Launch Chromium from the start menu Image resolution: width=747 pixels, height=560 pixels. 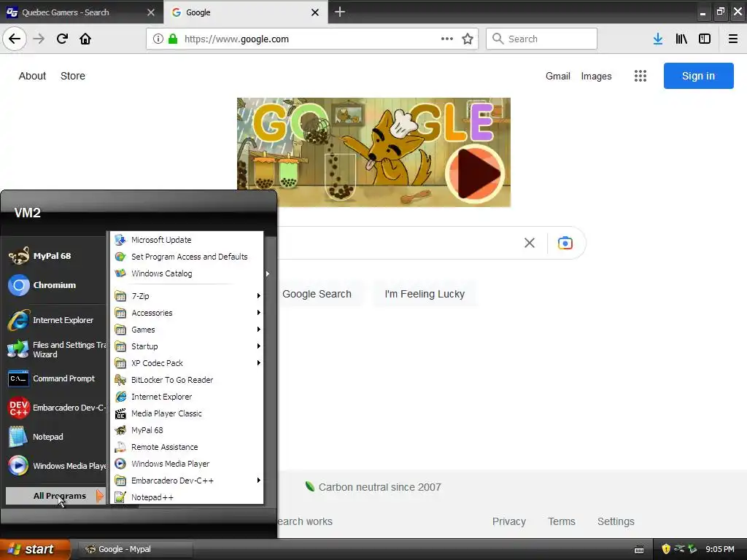[55, 285]
